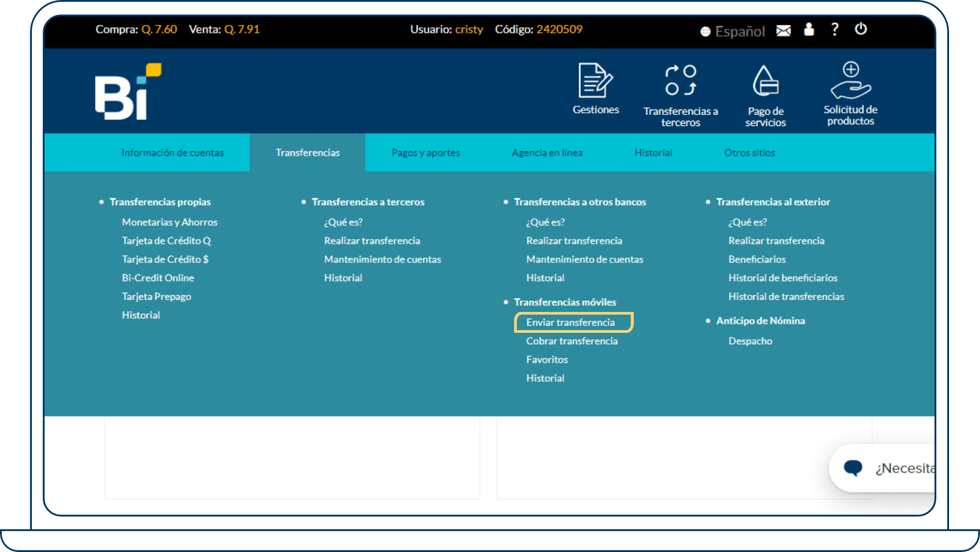Select the Transferencias tab
980x552 pixels.
(308, 153)
